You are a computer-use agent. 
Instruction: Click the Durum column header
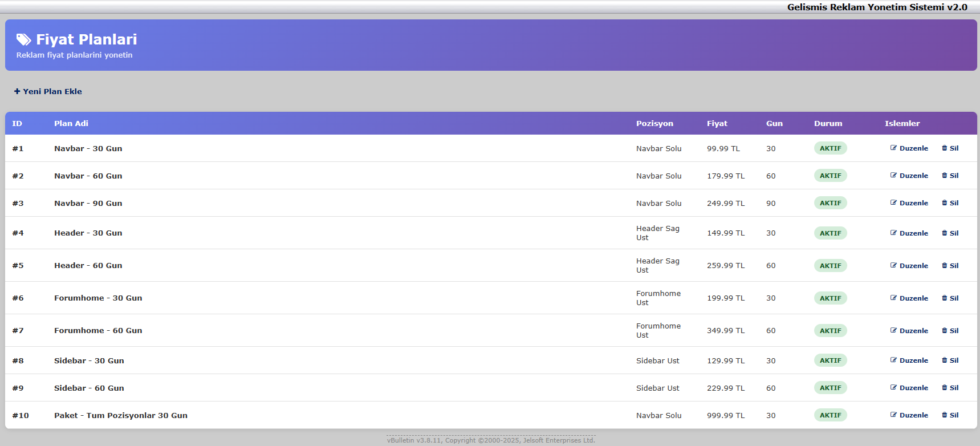pyautogui.click(x=828, y=123)
